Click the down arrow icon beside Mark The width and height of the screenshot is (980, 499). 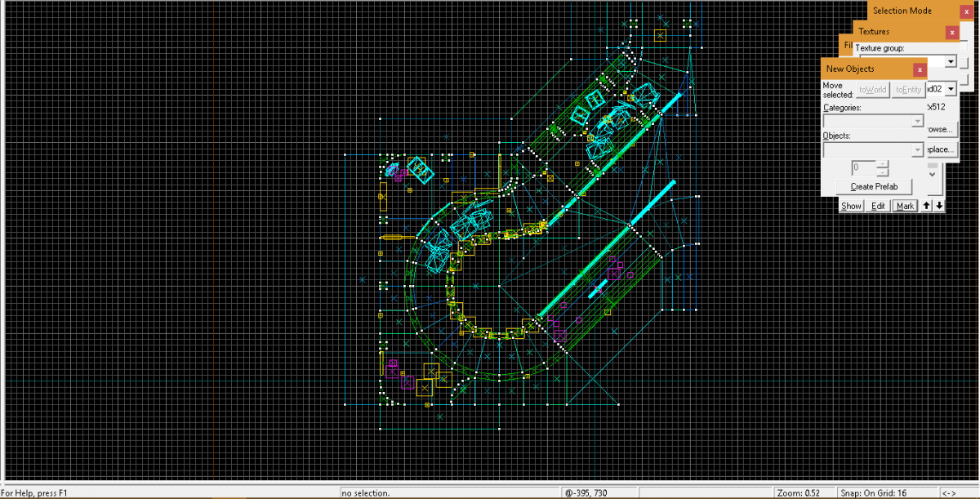[939, 205]
